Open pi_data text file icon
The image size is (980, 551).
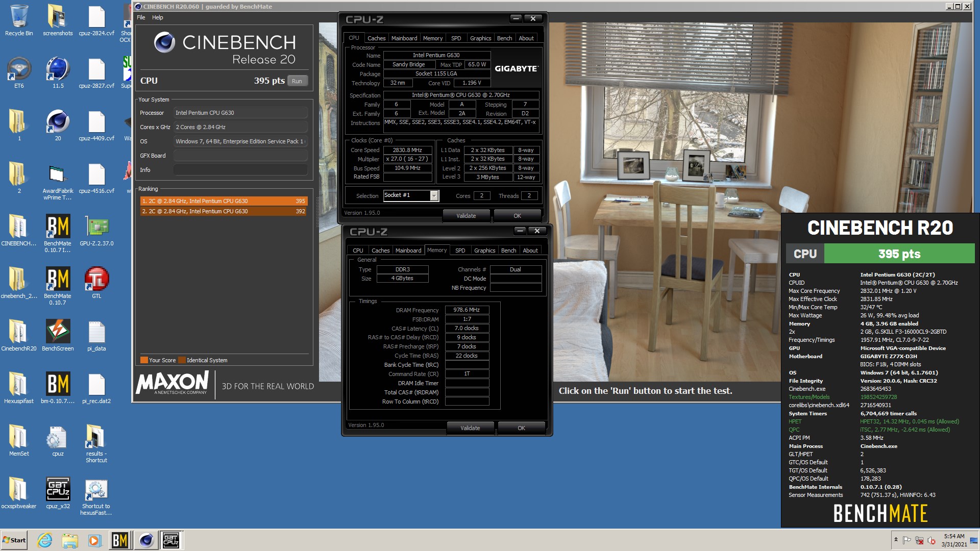coord(96,336)
